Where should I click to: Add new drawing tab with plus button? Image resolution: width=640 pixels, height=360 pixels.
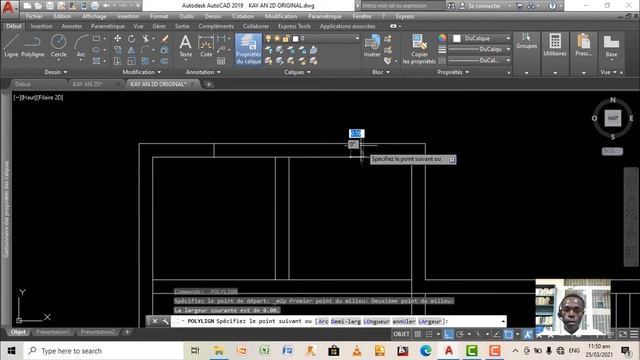(x=209, y=84)
